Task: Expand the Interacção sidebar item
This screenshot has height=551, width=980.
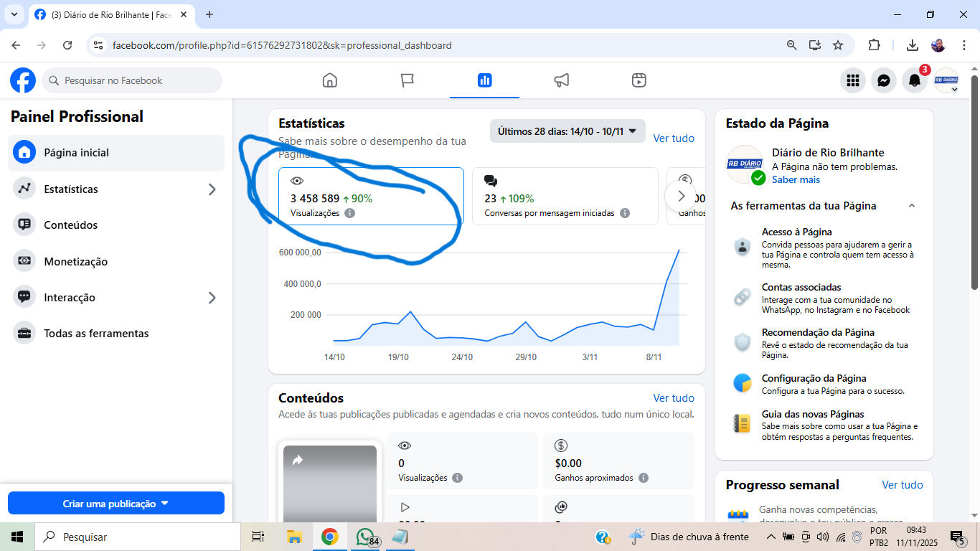Action: pos(212,297)
